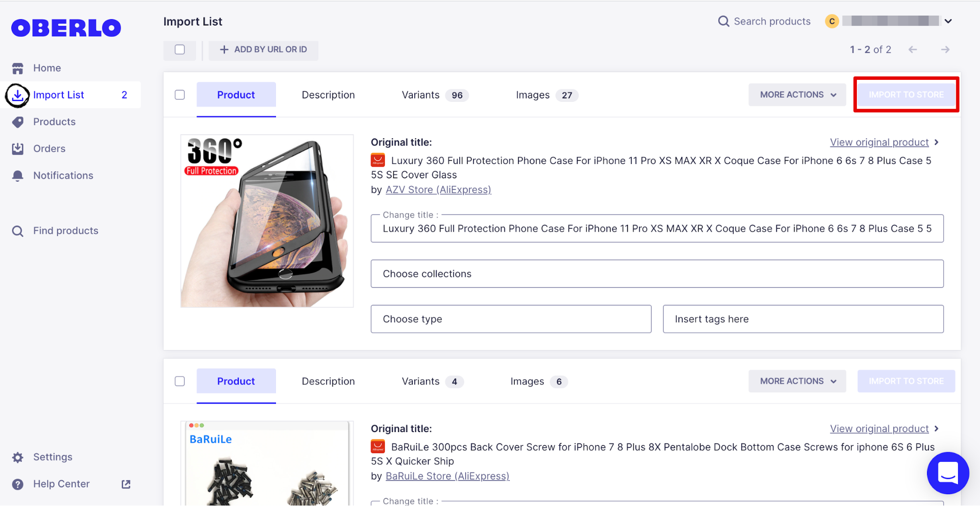The width and height of the screenshot is (980, 506).
Task: Select Product tab of BaRuiLe card
Action: point(236,382)
